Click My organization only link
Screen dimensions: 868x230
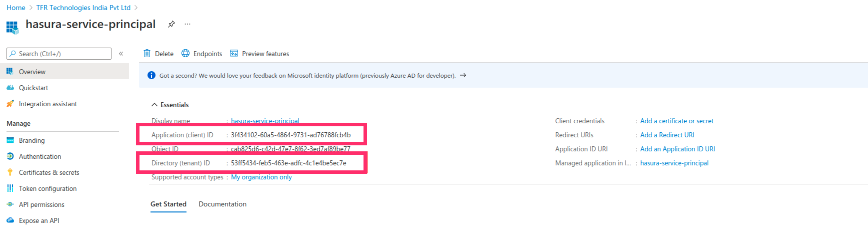point(261,177)
